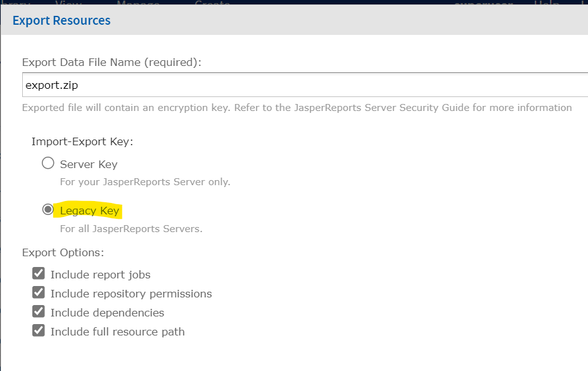
Task: Select the Legacy Key radio button
Action: tap(48, 209)
